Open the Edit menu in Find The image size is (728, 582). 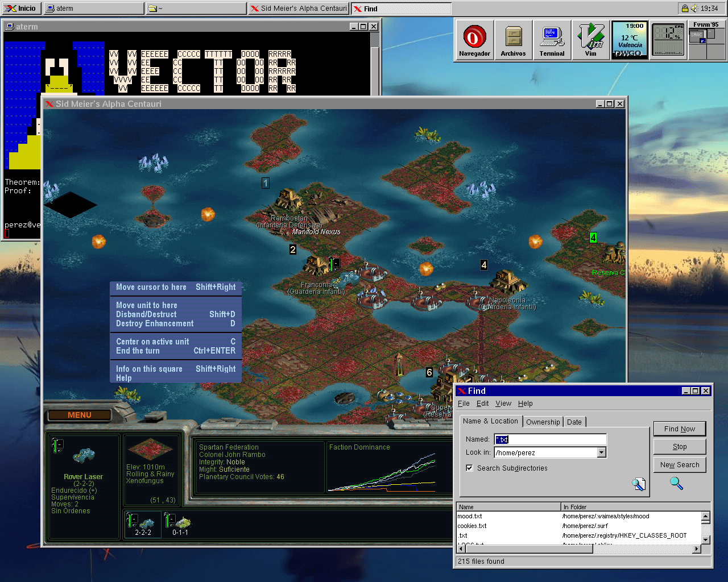pos(482,404)
